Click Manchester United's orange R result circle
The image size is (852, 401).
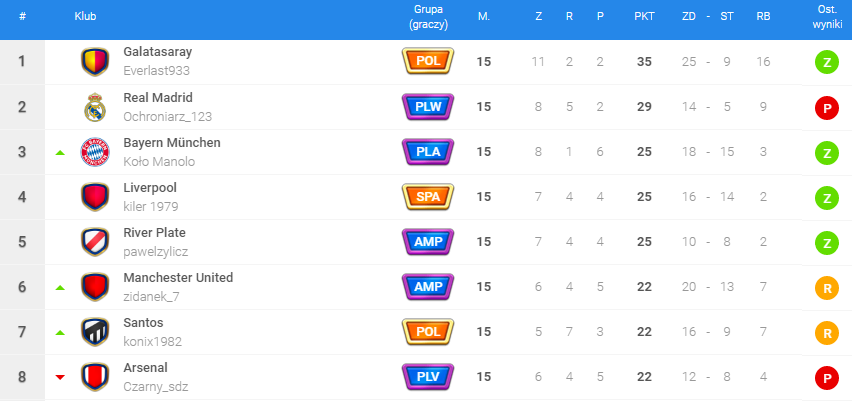pos(827,287)
